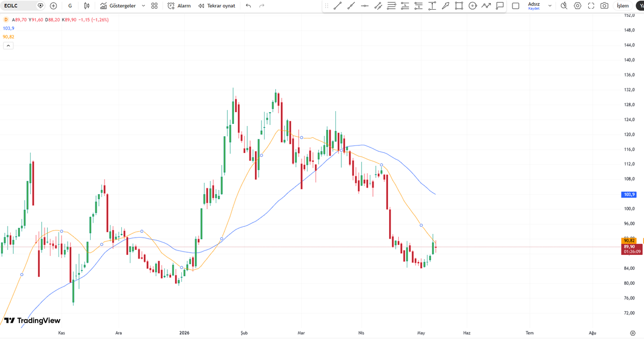Click the diamond badge beside ECILC

click(41, 6)
